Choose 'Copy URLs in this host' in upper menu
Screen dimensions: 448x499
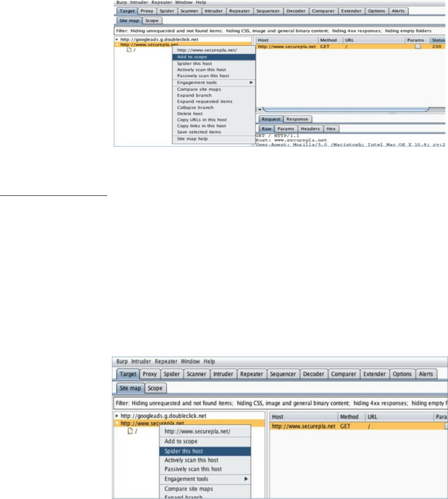202,120
